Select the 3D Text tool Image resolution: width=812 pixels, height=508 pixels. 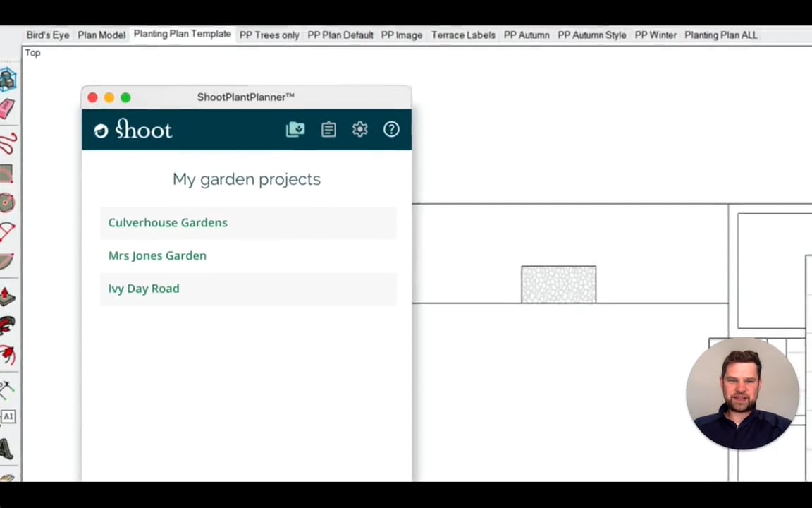coord(6,449)
